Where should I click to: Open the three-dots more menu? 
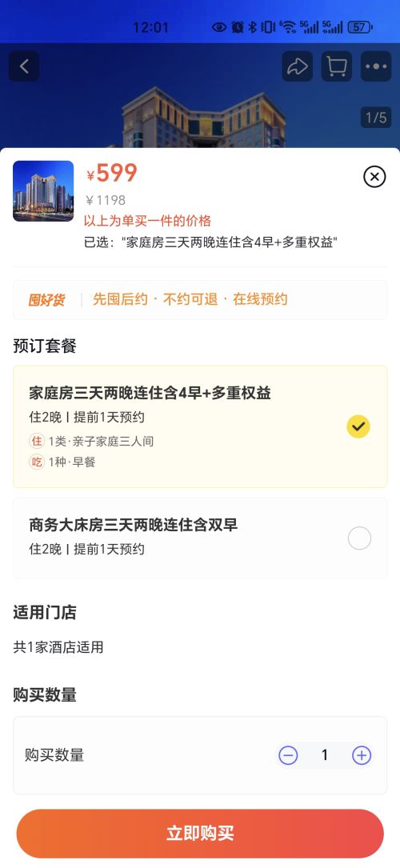(x=376, y=66)
